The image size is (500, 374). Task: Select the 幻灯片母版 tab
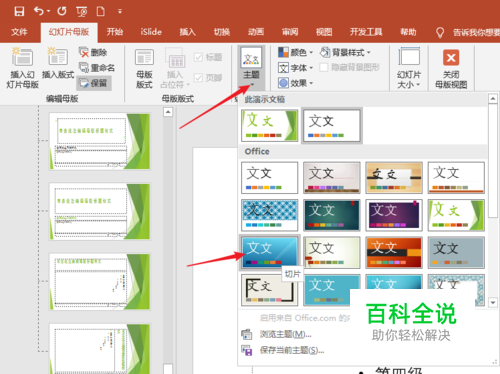pyautogui.click(x=69, y=32)
